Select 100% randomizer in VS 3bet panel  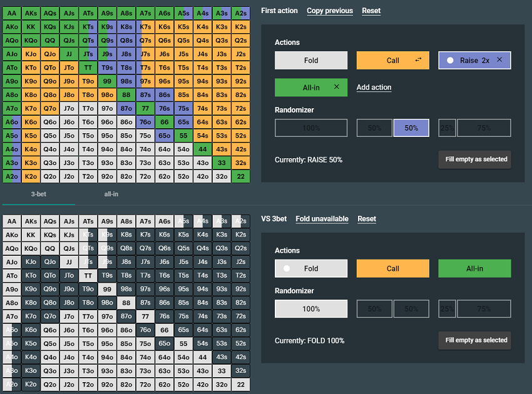(x=311, y=309)
